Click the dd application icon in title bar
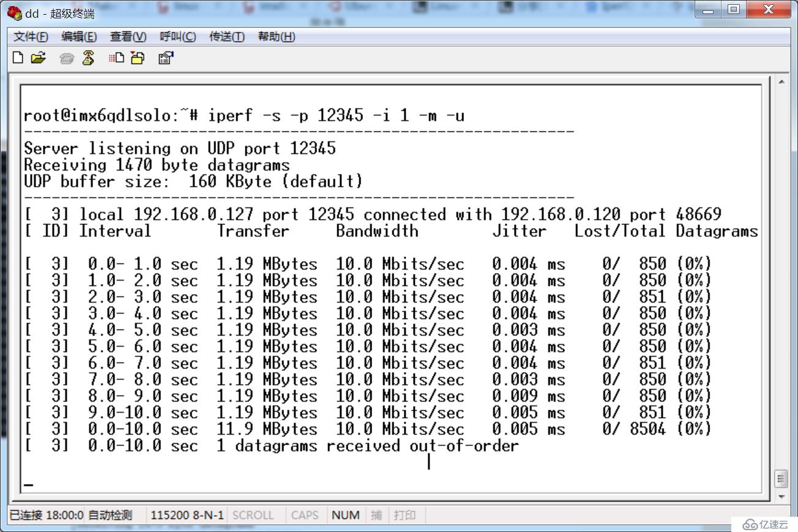 [x=15, y=13]
